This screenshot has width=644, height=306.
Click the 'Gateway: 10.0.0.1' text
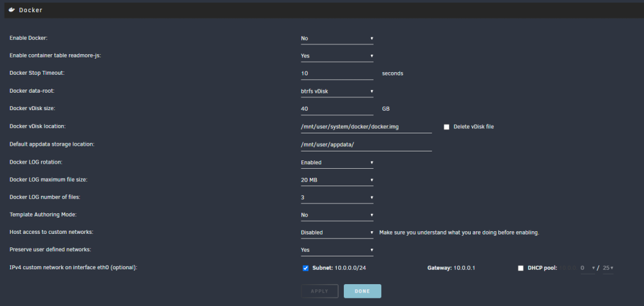451,268
